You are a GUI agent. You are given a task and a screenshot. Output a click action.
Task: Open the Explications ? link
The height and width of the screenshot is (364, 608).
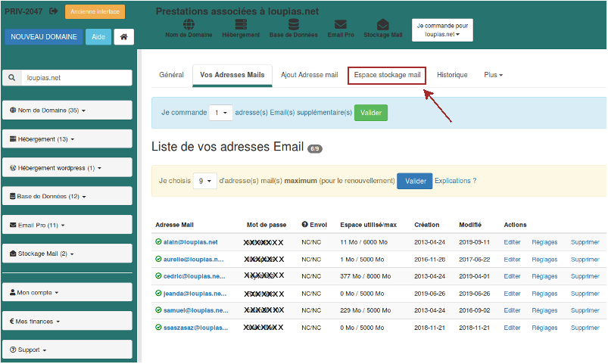point(455,181)
